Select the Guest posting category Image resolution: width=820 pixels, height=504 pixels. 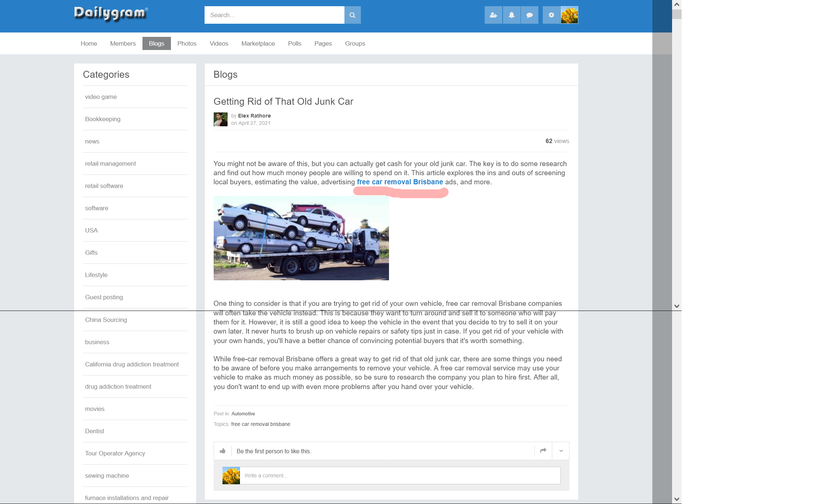pyautogui.click(x=104, y=297)
